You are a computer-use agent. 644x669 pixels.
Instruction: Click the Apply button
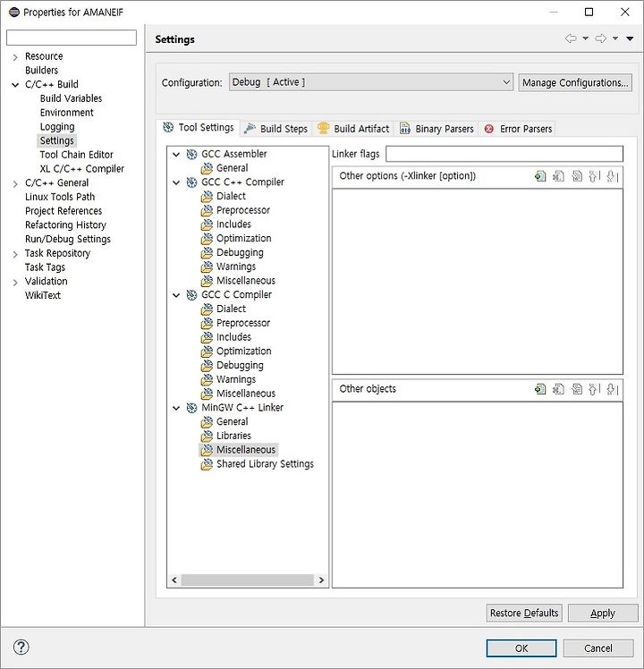click(603, 613)
